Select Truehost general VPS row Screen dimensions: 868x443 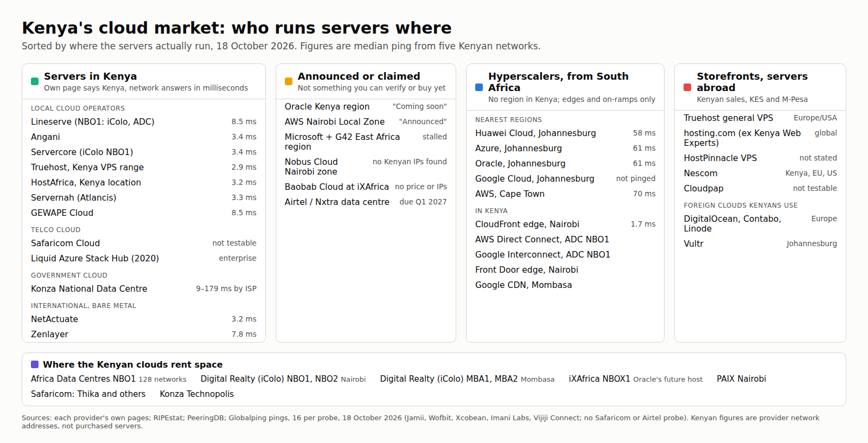pos(760,118)
